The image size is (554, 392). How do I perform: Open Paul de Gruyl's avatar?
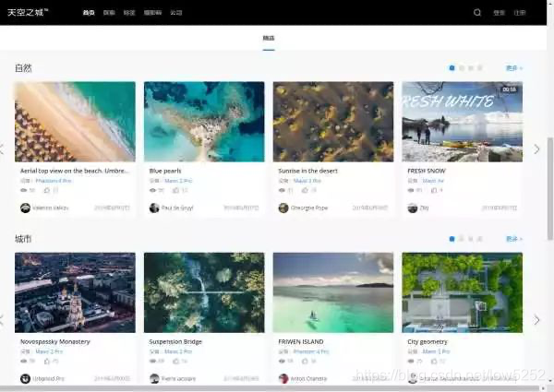click(154, 208)
